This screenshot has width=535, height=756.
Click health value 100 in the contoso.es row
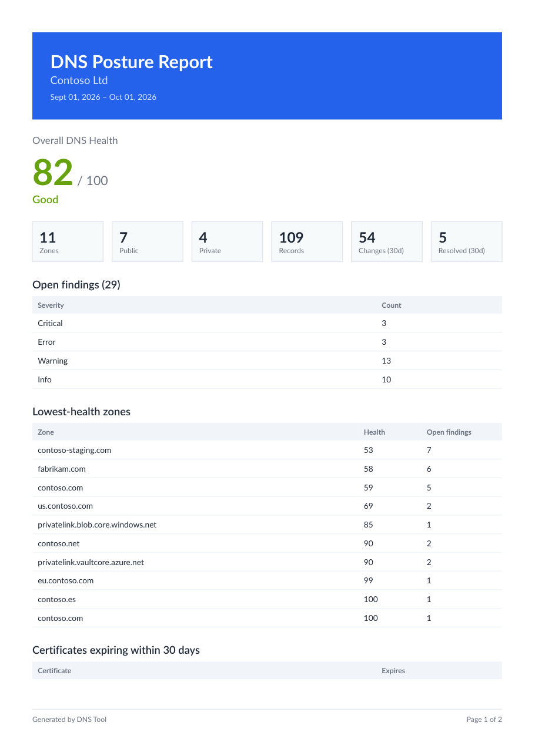(x=371, y=599)
